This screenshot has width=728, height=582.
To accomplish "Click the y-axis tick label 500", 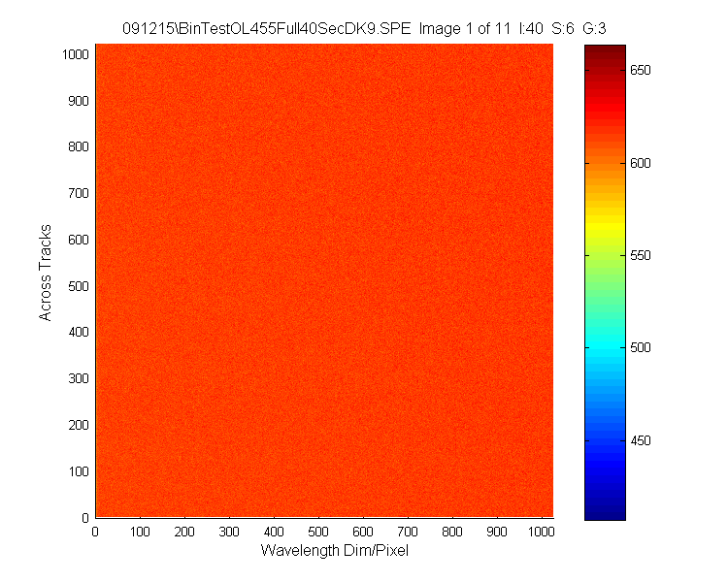I will pos(78,286).
